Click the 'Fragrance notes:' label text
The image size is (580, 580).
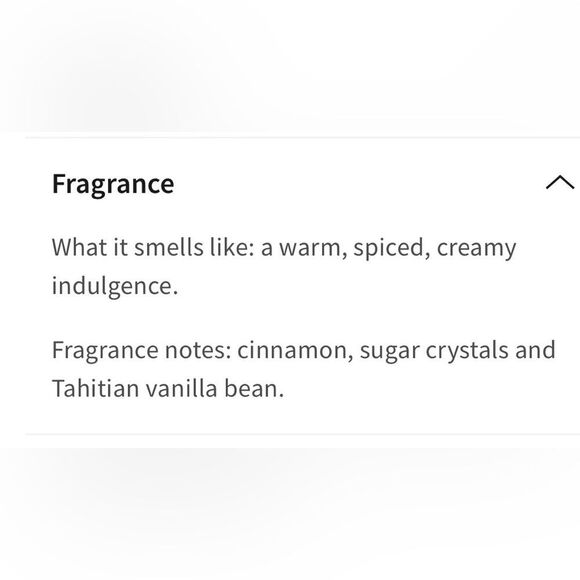tap(142, 350)
